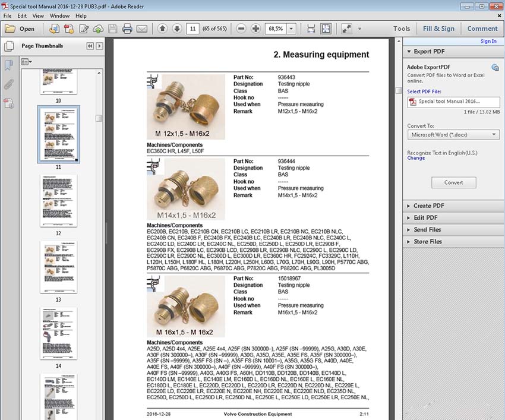505x420 pixels.
Task: Click the Select PDF File link
Action: click(x=424, y=91)
